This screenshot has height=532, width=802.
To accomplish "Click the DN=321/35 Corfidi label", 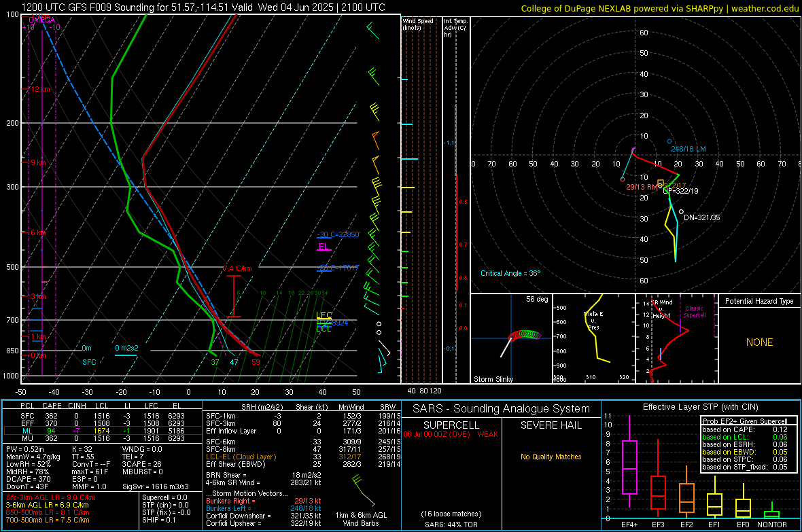I will (x=701, y=217).
